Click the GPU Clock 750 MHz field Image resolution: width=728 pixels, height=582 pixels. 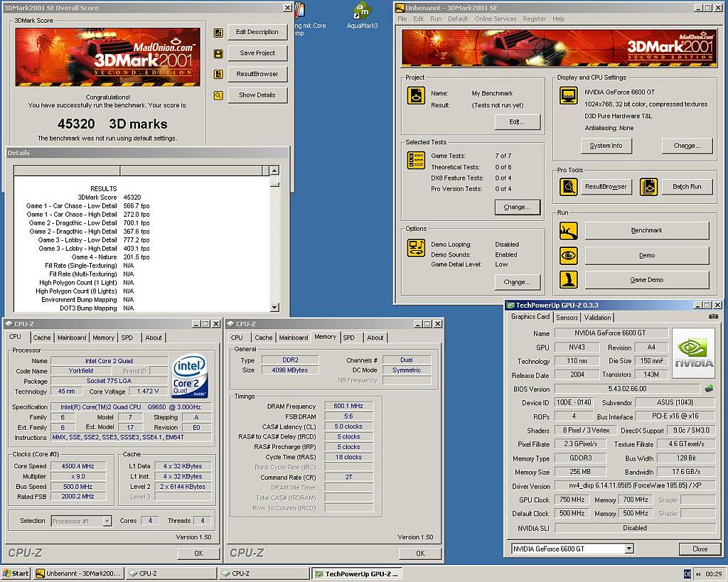click(572, 500)
